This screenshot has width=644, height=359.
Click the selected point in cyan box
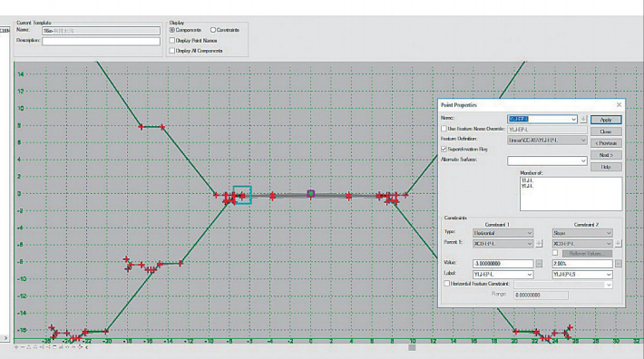click(242, 195)
